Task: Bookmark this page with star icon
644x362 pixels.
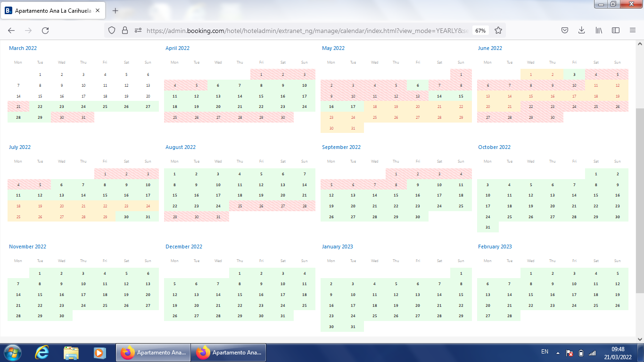Action: coord(498,30)
